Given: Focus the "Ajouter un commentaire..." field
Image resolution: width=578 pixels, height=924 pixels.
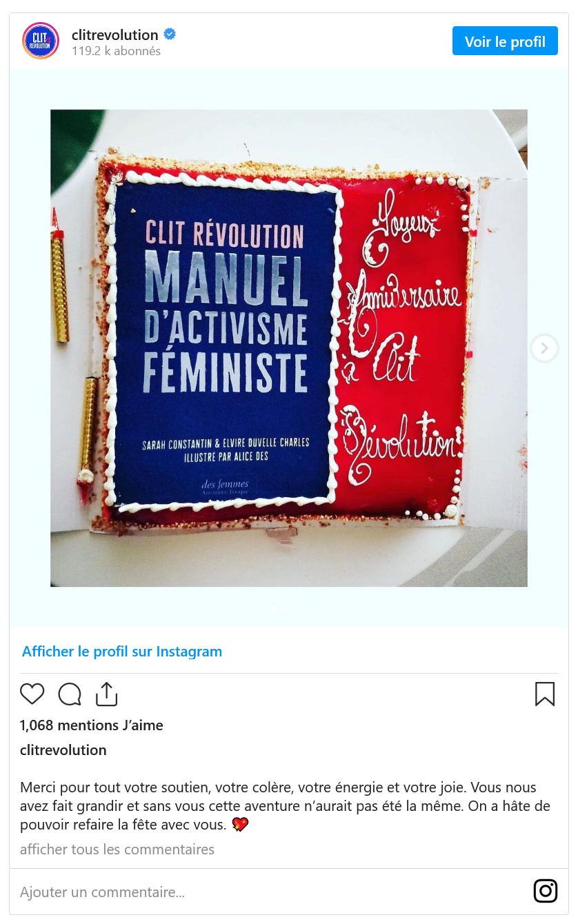Looking at the screenshot, I should 272,892.
